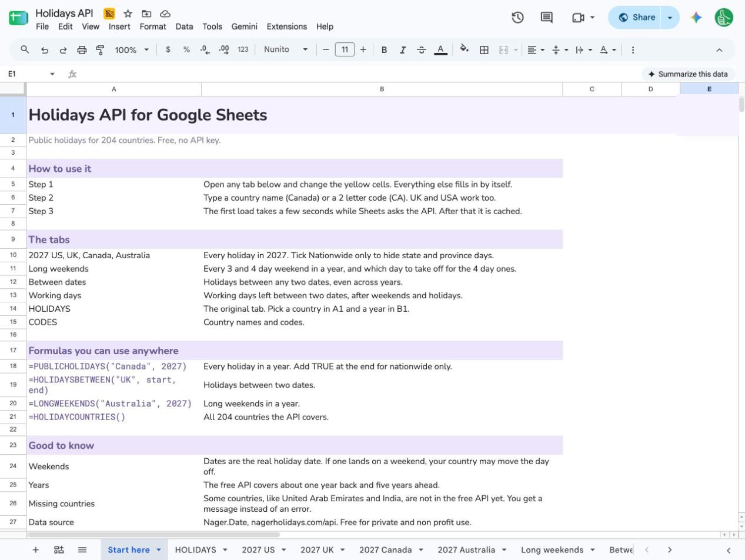
Task: Format as currency dollar icon
Action: pos(168,50)
